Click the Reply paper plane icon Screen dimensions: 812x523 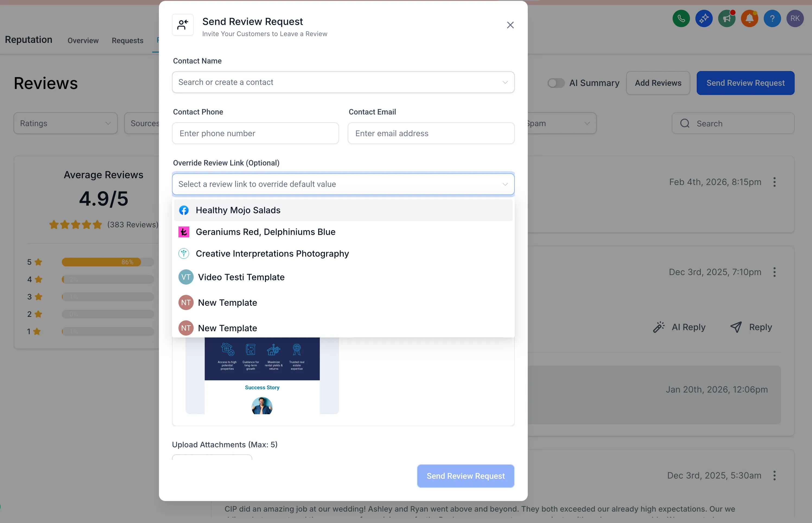[736, 327]
